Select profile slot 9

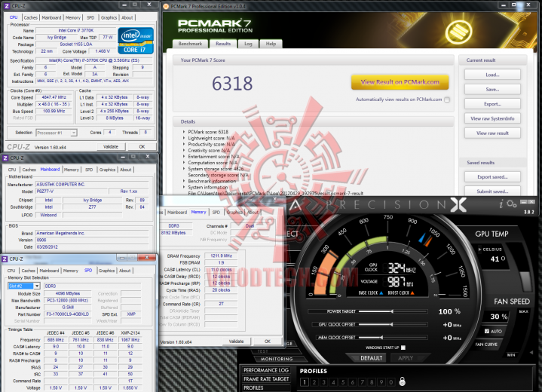coord(381,382)
